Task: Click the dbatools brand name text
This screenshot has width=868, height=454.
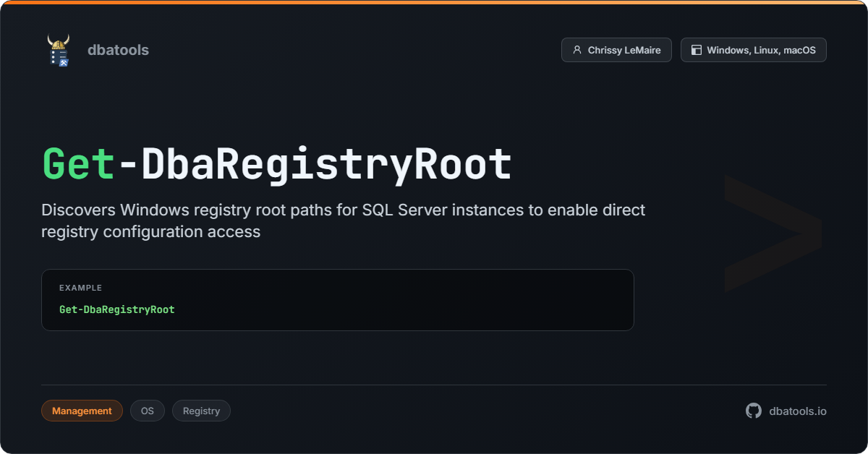Action: pyautogui.click(x=118, y=50)
